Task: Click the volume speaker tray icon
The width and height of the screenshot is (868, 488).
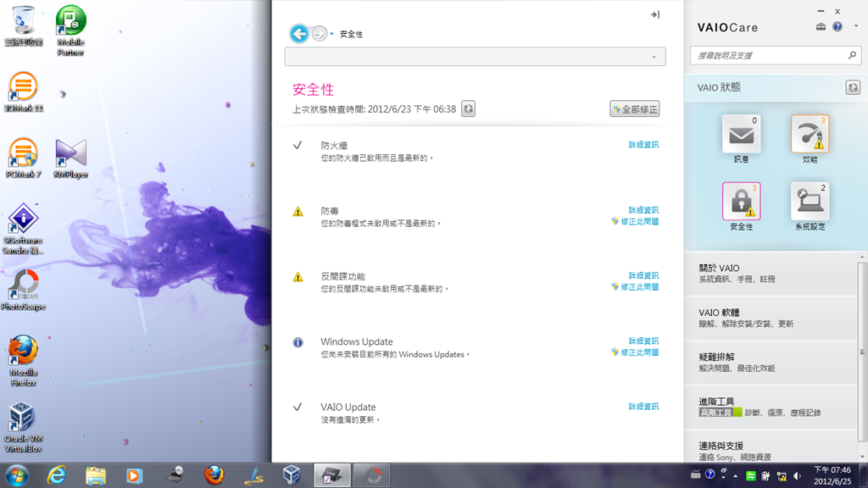Action: click(797, 476)
